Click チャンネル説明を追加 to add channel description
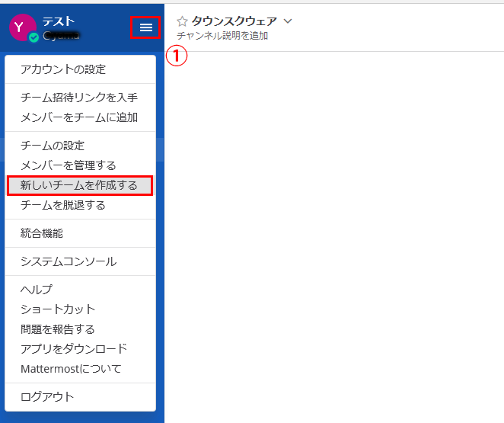Screen dimensions: 504x423 coord(222,36)
